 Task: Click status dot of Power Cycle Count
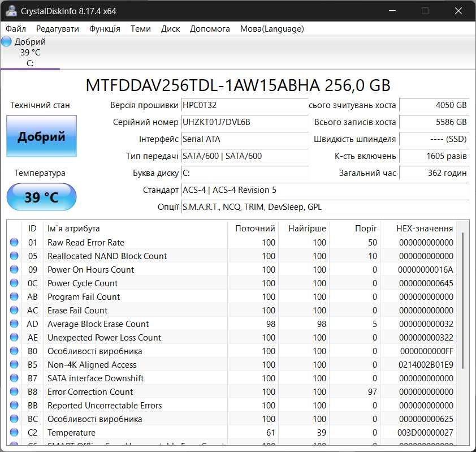coord(14,283)
